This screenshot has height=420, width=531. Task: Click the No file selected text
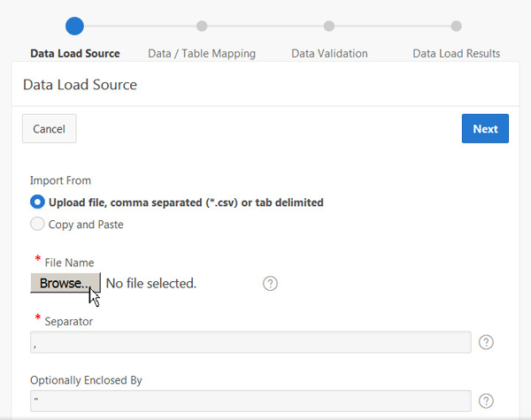tap(151, 283)
